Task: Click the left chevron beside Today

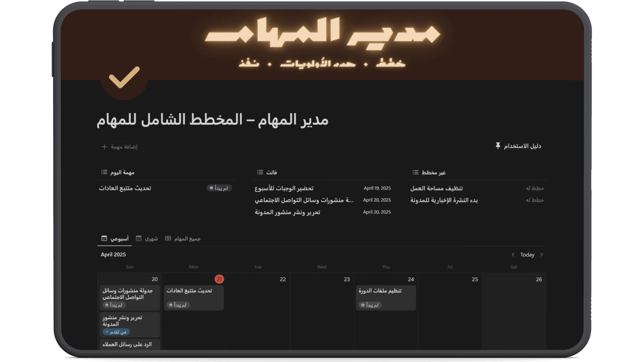Action: [x=513, y=254]
